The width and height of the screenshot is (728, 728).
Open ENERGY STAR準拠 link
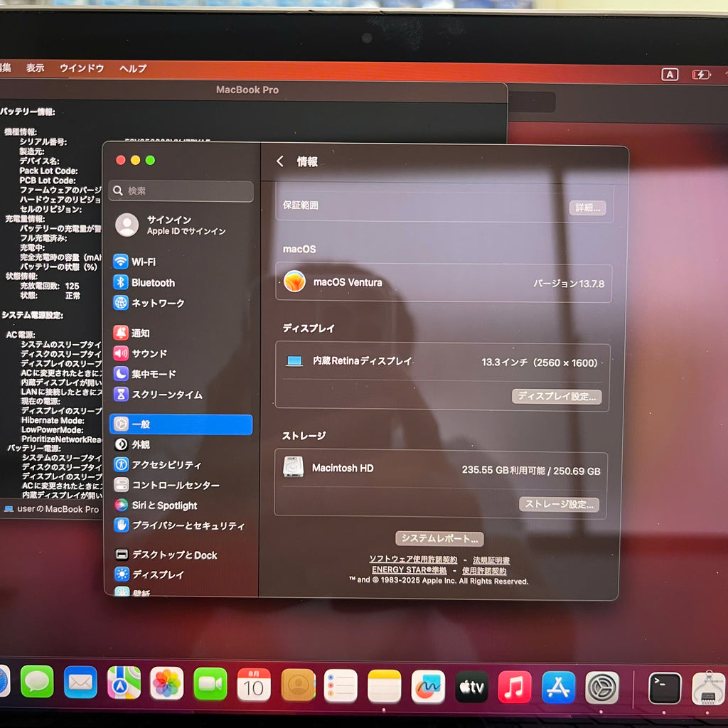coord(409,569)
